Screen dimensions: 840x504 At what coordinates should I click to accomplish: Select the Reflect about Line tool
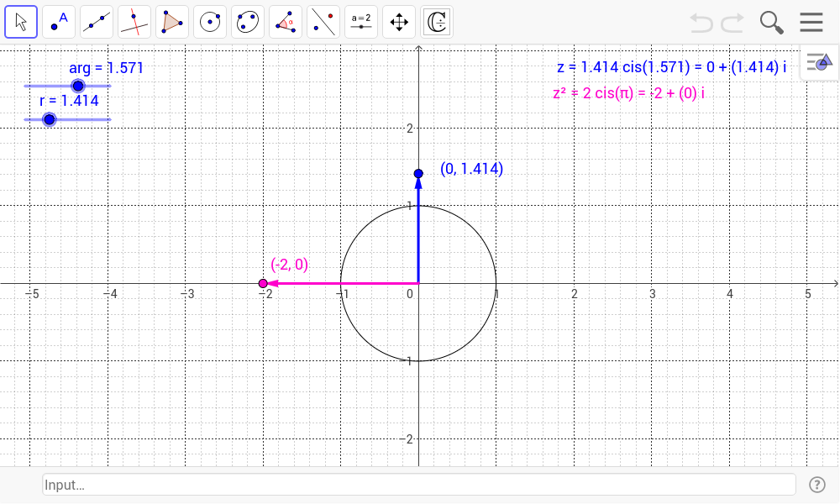tap(323, 22)
